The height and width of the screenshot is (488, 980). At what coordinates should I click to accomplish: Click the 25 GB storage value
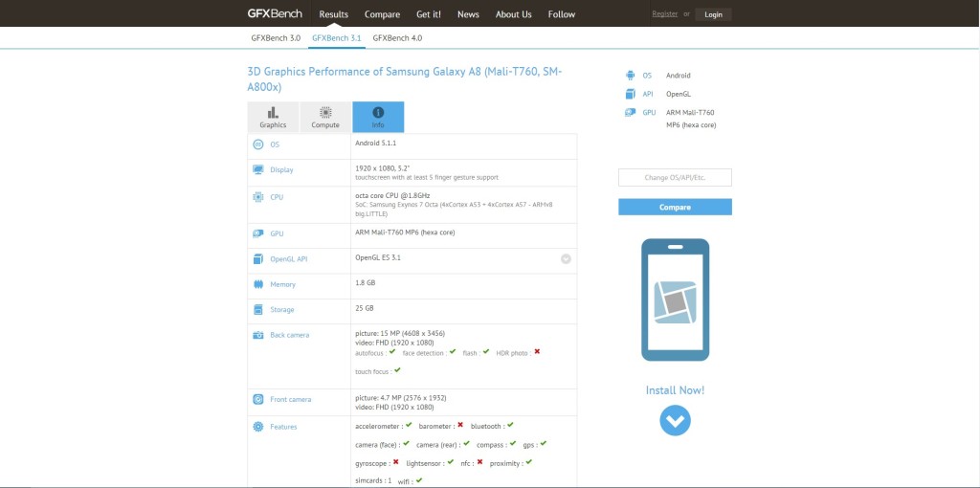tap(365, 308)
